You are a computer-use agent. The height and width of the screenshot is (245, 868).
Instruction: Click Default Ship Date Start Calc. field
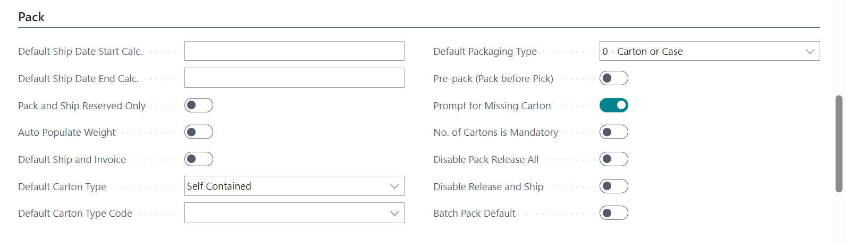[x=294, y=51]
